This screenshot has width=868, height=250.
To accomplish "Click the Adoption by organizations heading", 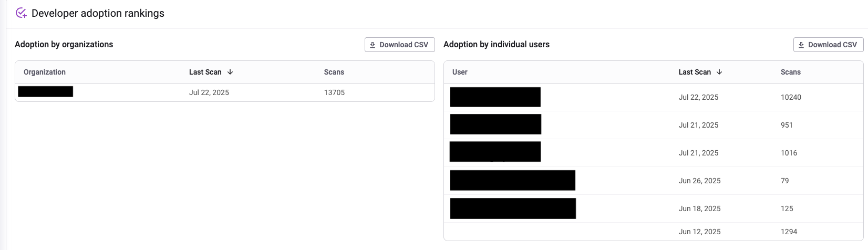I will pyautogui.click(x=64, y=45).
